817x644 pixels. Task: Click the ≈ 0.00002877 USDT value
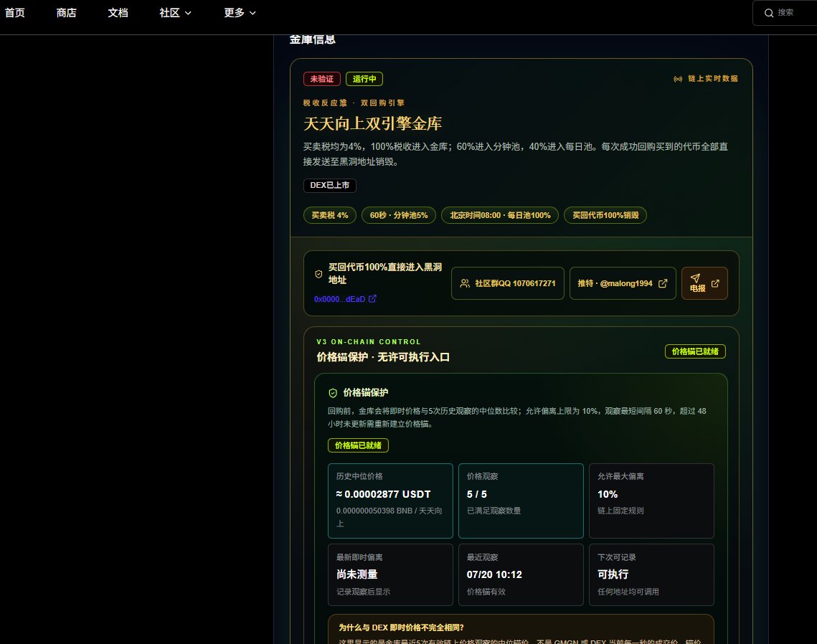[384, 494]
